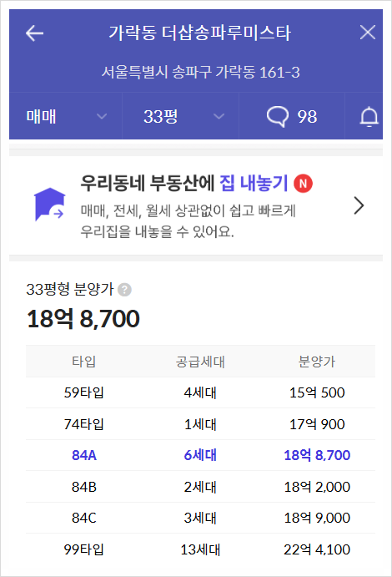Click the right chevron on 집 내놓기 banner
The image size is (392, 577).
tap(359, 205)
